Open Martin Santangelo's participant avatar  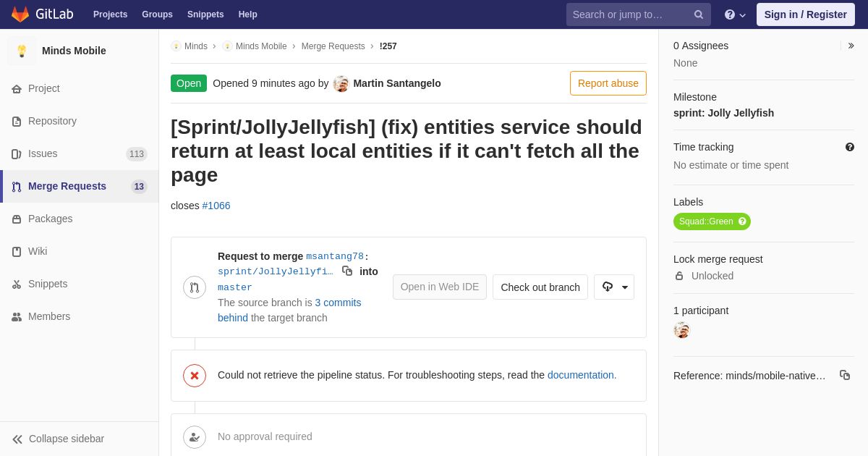681,330
